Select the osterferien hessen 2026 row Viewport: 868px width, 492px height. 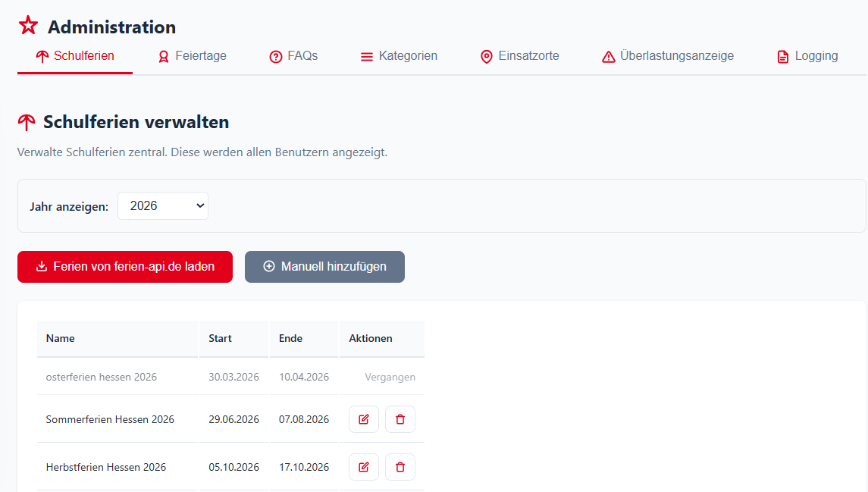(x=230, y=377)
